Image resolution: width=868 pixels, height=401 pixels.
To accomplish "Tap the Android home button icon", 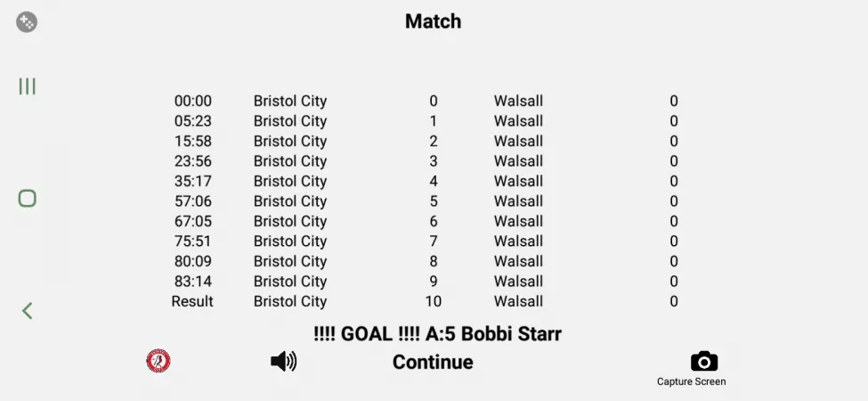I will [28, 198].
